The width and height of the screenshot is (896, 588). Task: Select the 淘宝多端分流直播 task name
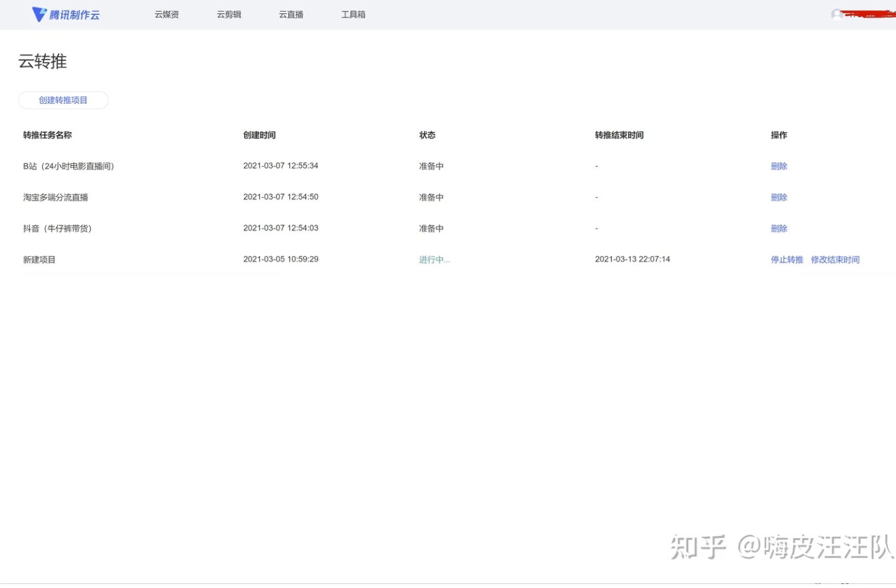click(55, 197)
